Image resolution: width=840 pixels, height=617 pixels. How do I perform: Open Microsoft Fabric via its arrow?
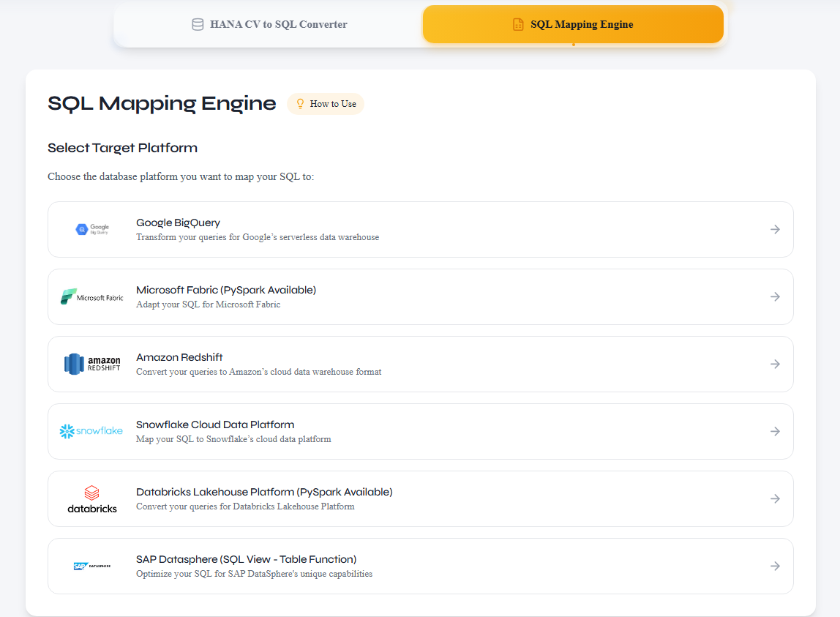coord(775,296)
